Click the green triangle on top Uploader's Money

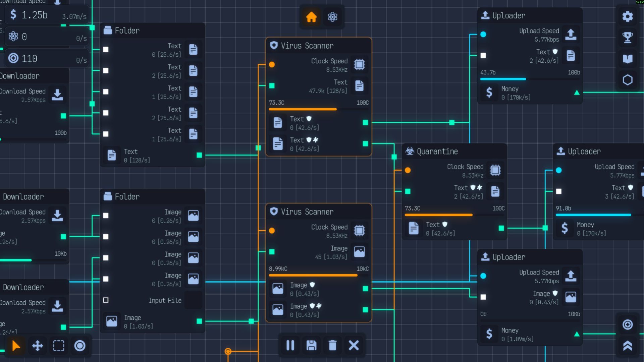tap(577, 93)
